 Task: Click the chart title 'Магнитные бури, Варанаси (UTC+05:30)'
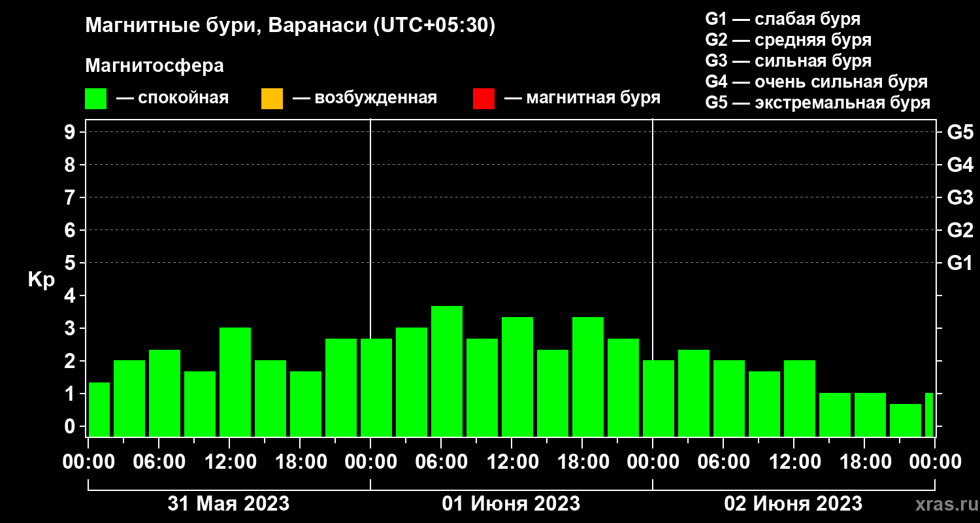290,26
